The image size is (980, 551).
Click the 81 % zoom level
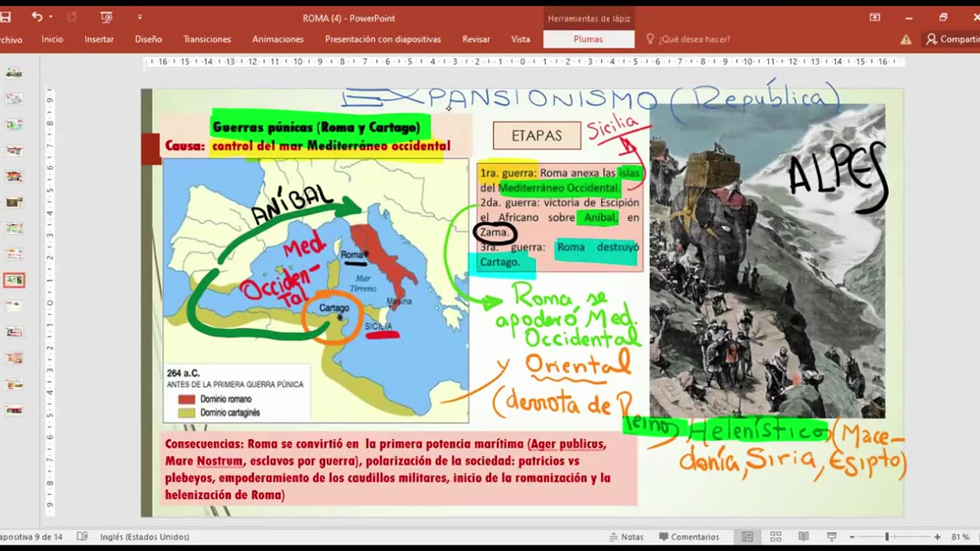pos(960,537)
